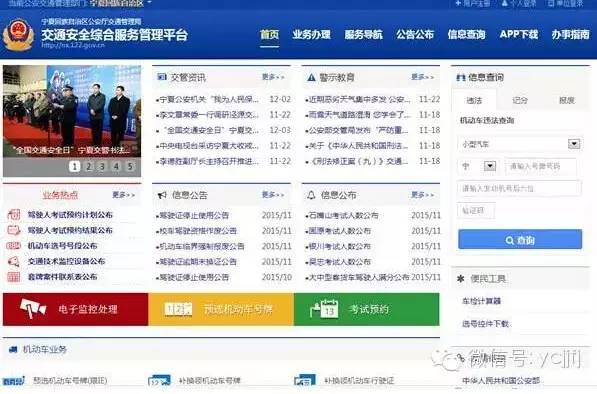Open 更多 link in 业务热点 section
The image size is (597, 394).
click(x=124, y=195)
